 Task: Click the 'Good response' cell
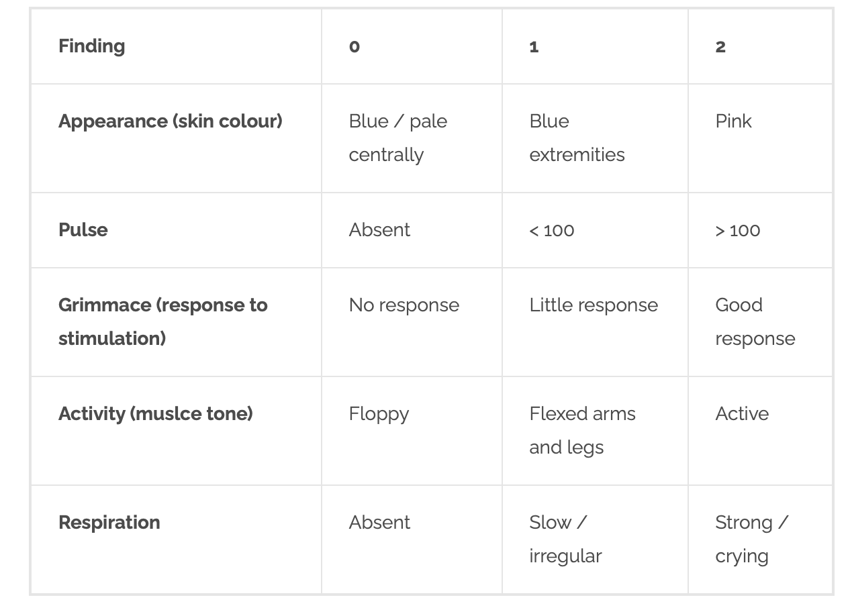(755, 321)
